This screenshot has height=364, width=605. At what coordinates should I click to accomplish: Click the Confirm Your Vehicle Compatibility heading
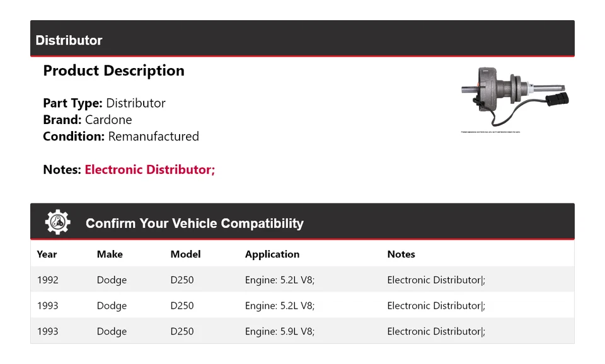coord(194,224)
